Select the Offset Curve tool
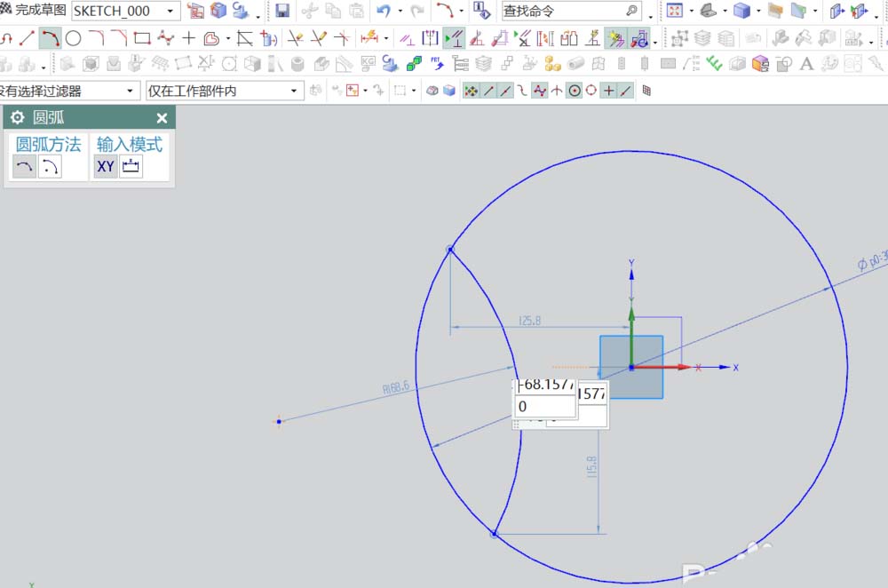This screenshot has width=888, height=588. coord(211,38)
